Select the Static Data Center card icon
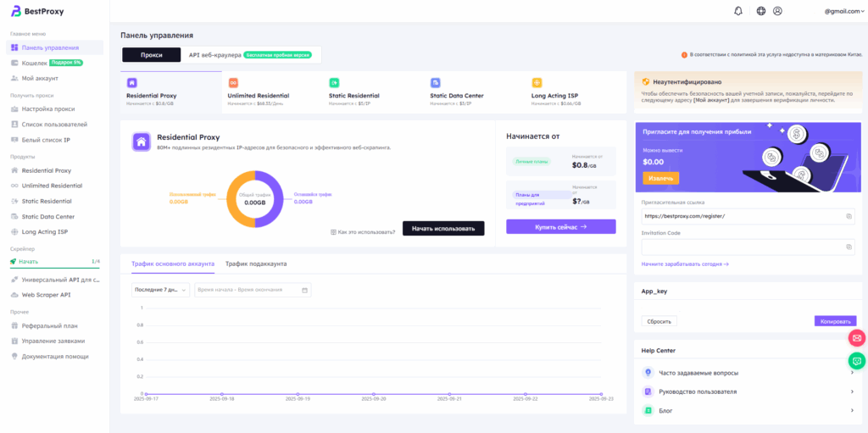 click(x=436, y=83)
